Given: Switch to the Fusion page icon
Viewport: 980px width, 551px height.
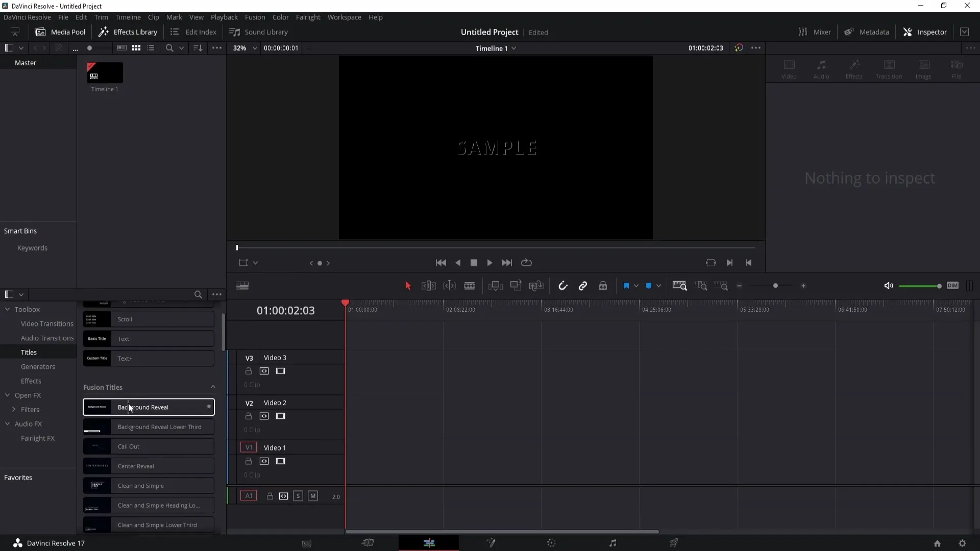Looking at the screenshot, I should [x=491, y=543].
